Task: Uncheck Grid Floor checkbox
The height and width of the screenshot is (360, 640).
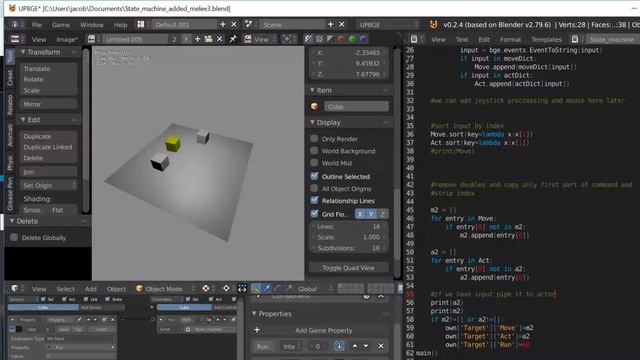Action: click(314, 214)
